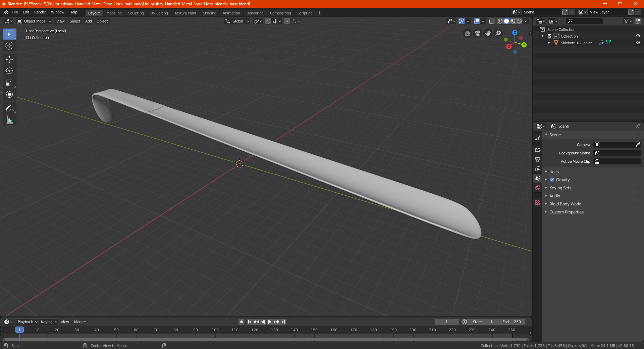Open the File menu
644x349 pixels.
click(15, 12)
